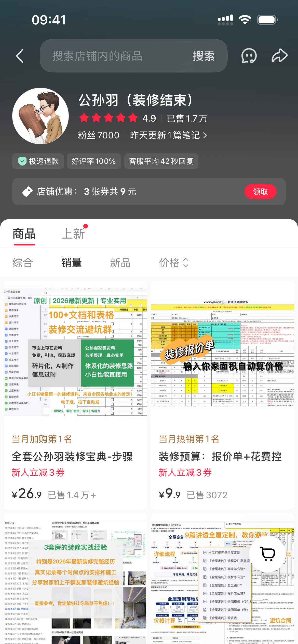The height and width of the screenshot is (644, 298).
Task: Tap the 好评率100% badge
Action: pos(94,161)
